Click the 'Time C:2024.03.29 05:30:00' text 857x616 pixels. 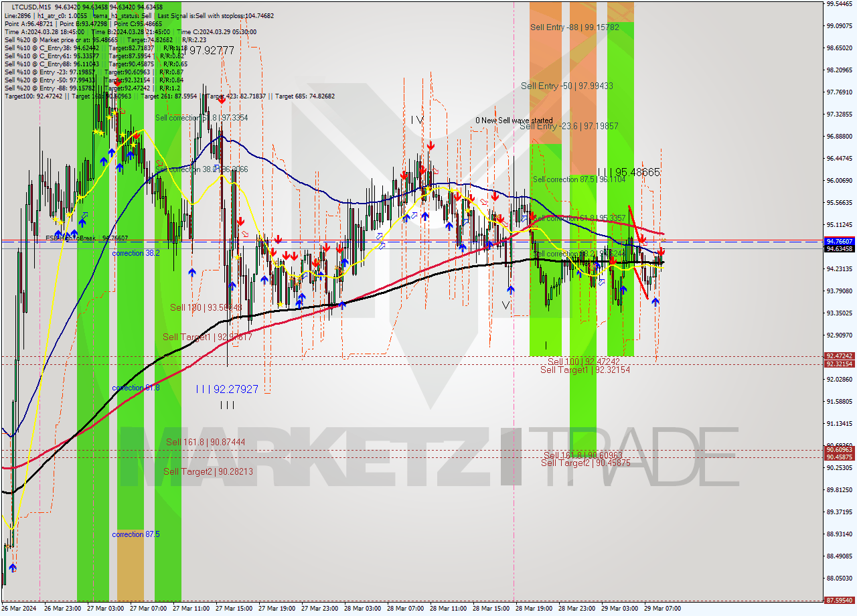(x=218, y=31)
